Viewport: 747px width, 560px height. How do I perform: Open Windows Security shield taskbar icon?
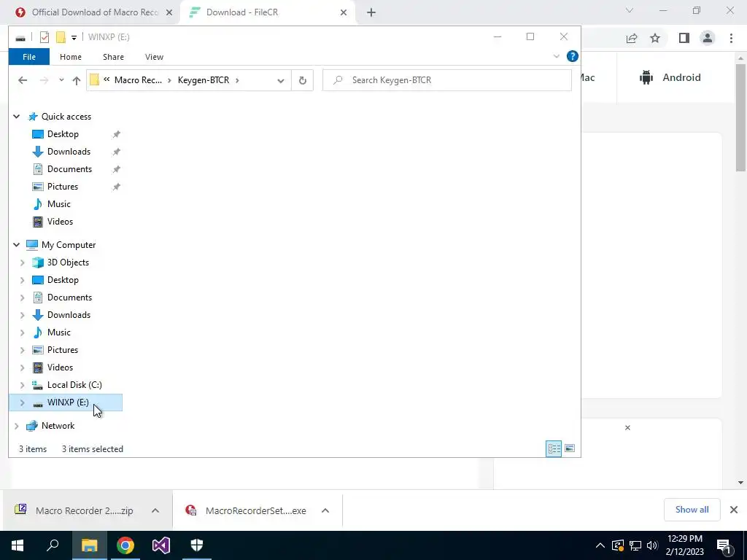[197, 545]
